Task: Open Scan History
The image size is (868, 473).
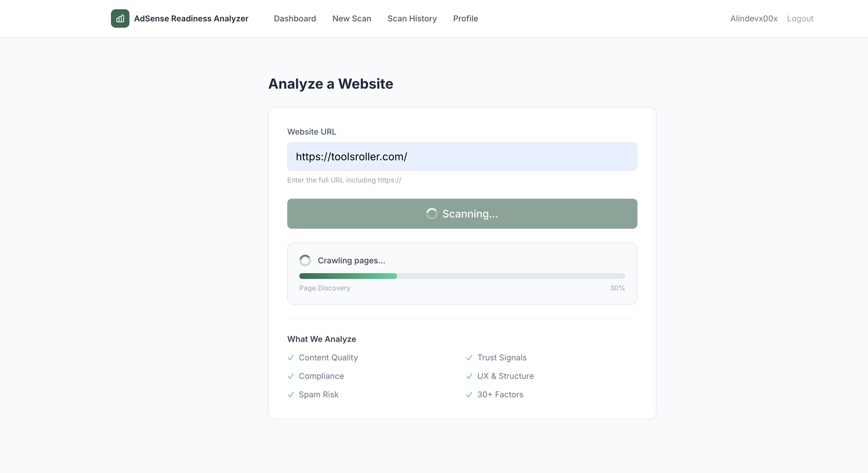Action: tap(412, 18)
